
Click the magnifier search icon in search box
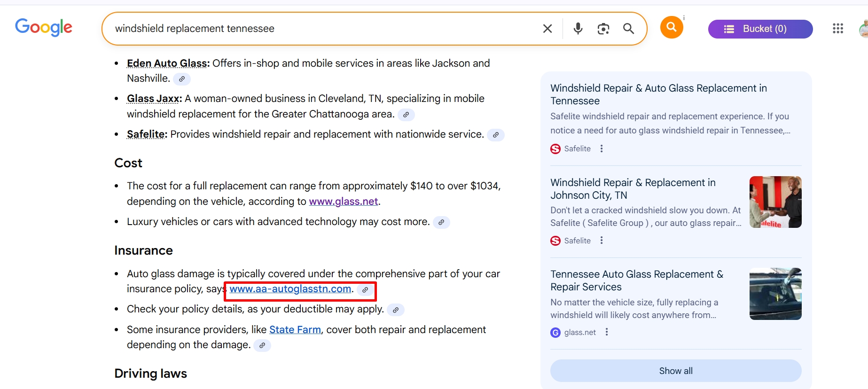(628, 29)
